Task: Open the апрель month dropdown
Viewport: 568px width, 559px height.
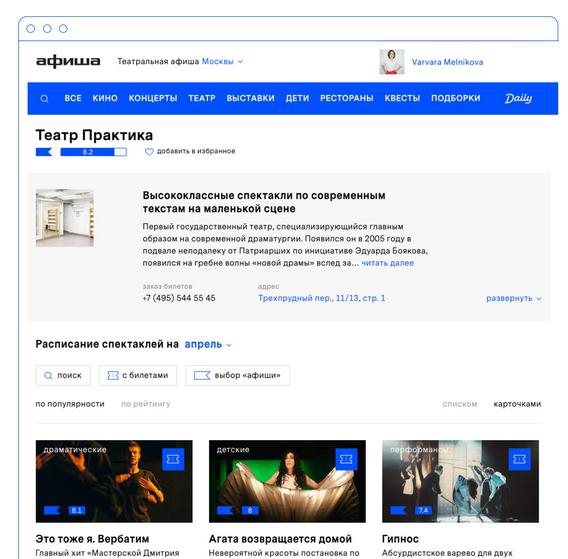Action: point(208,344)
